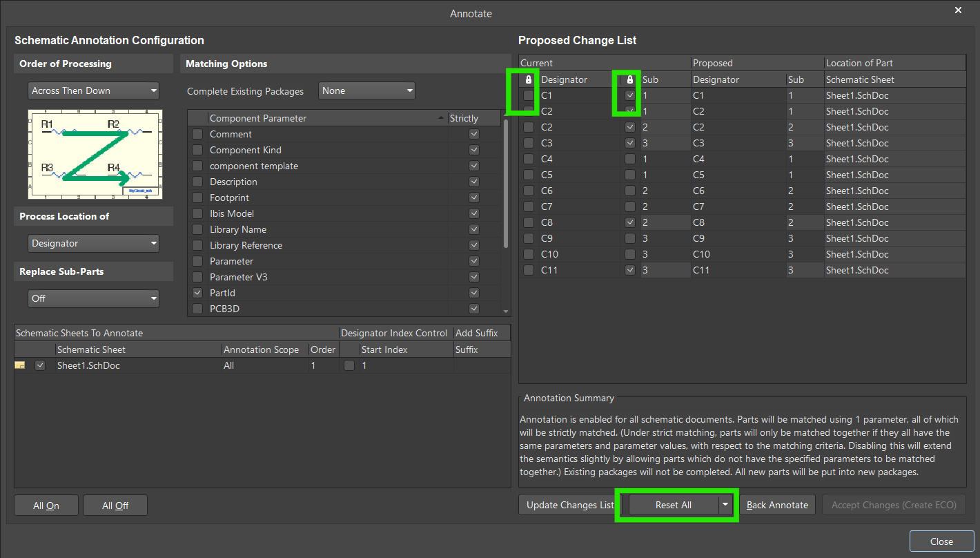Open the Replace Sub-Parts Off dropdown

click(94, 298)
